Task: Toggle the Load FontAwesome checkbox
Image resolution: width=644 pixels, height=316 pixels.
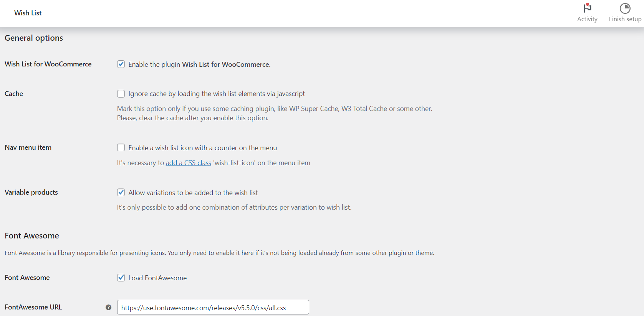Action: pyautogui.click(x=121, y=278)
